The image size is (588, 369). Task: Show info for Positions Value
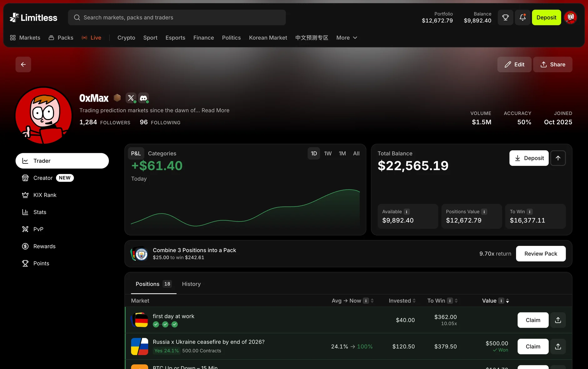point(484,212)
